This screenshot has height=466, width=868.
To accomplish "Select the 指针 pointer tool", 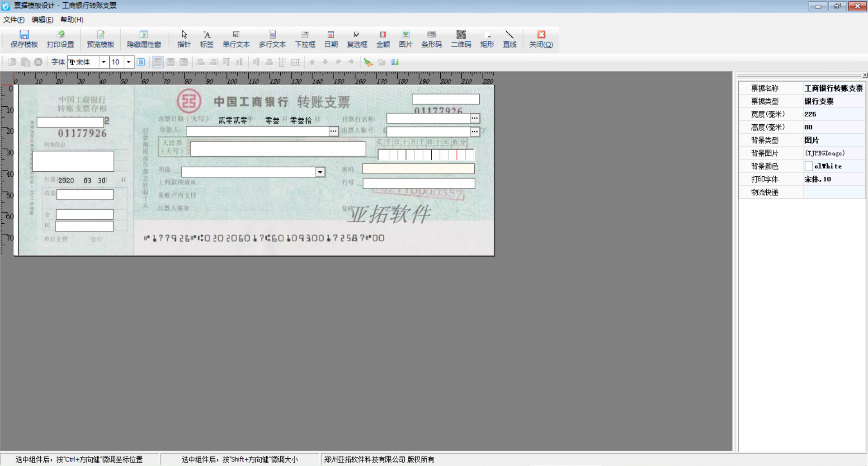I will pyautogui.click(x=184, y=39).
